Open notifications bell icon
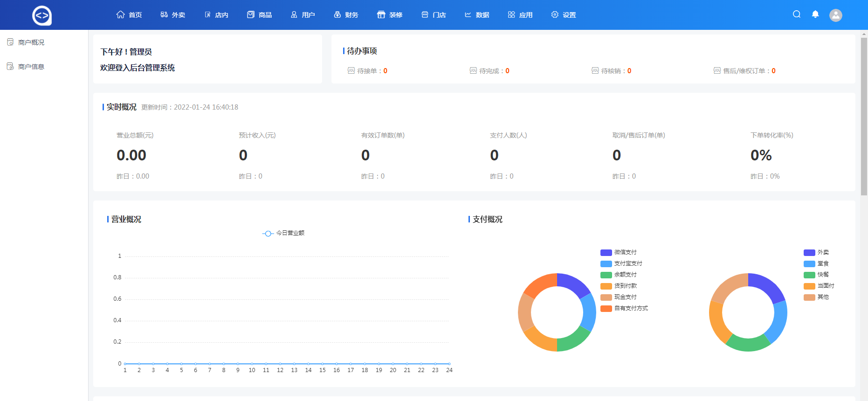 [x=815, y=14]
